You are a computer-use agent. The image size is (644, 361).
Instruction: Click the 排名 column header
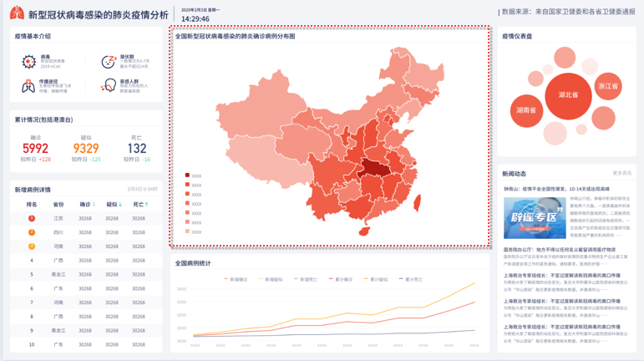(x=32, y=205)
